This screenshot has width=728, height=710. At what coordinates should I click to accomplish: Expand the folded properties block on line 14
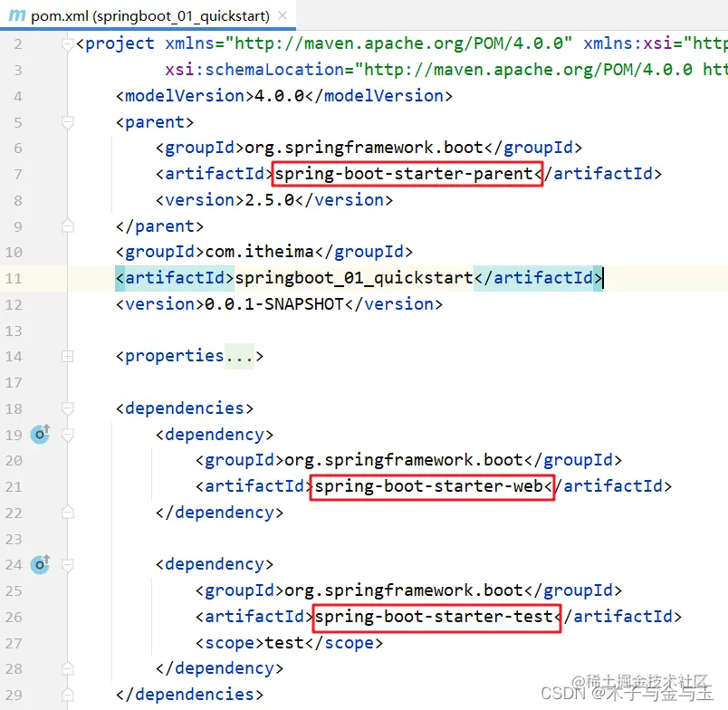tap(68, 356)
